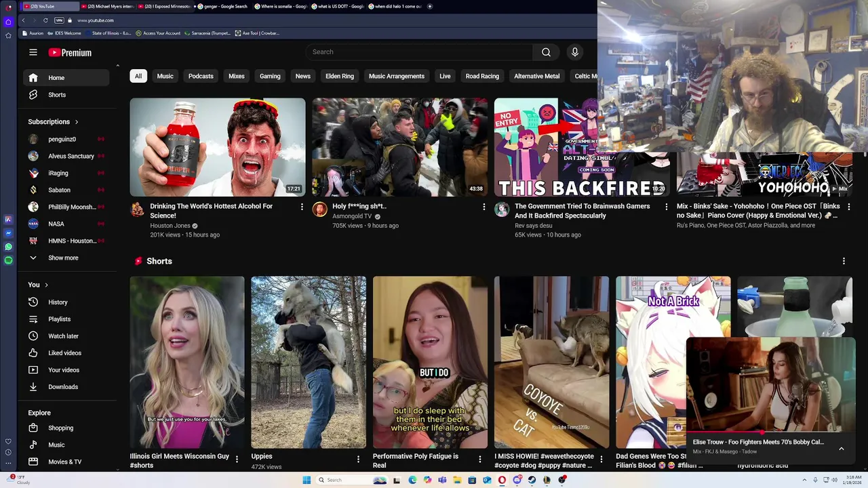Open Music under Explore
Viewport: 868px width, 488px height.
point(66,445)
